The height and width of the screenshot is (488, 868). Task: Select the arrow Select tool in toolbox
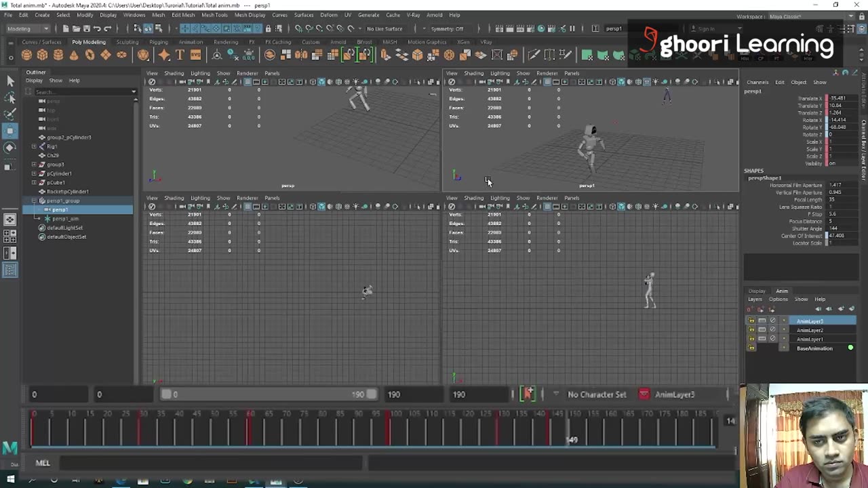pos(10,81)
